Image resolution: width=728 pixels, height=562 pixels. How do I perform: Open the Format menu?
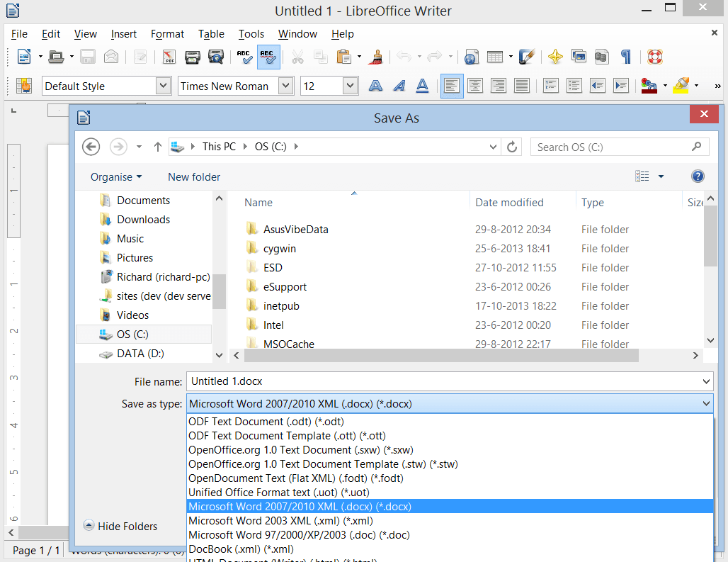coord(167,34)
